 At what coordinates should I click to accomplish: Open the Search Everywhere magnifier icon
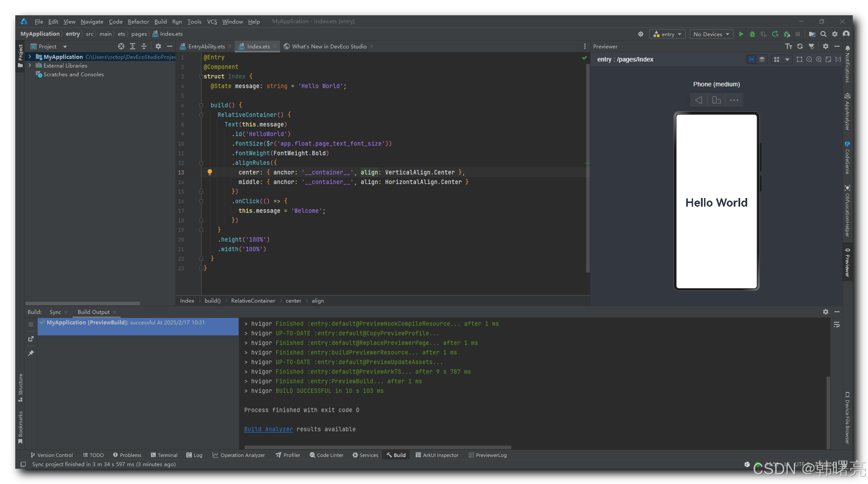(x=823, y=34)
